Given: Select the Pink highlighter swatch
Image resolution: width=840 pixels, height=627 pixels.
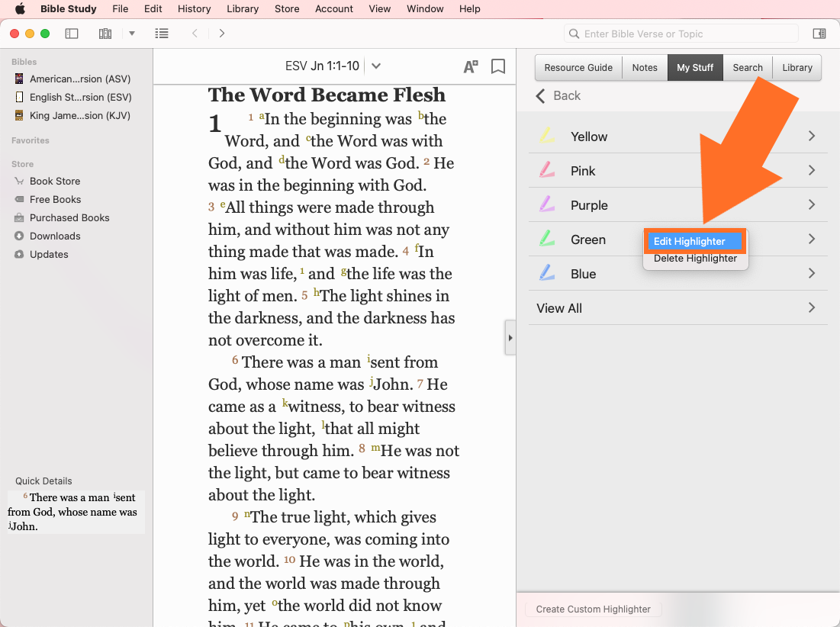Looking at the screenshot, I should tap(546, 171).
